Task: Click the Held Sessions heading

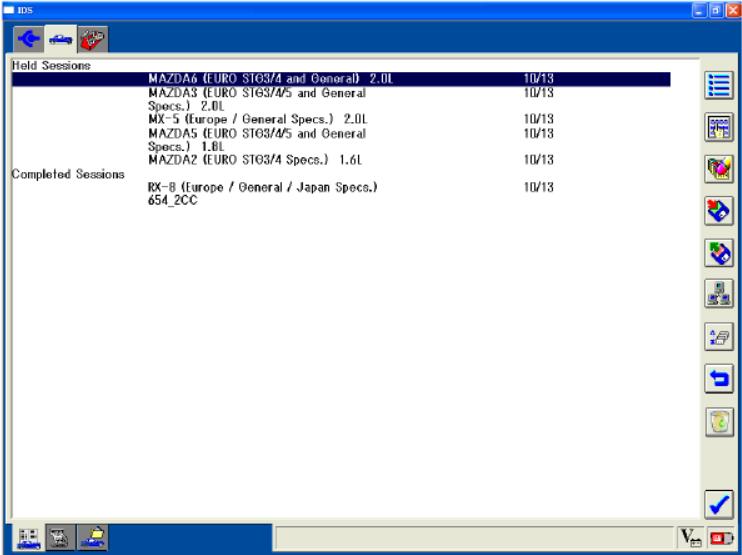Action: click(x=51, y=65)
